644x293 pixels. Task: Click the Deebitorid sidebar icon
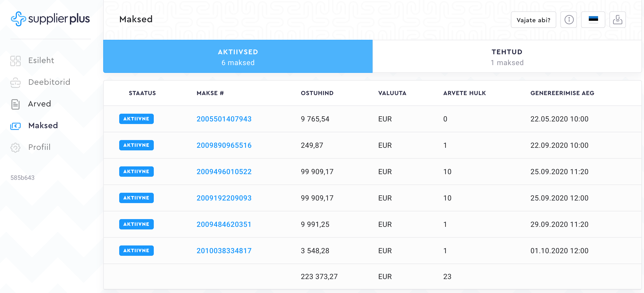(x=15, y=82)
